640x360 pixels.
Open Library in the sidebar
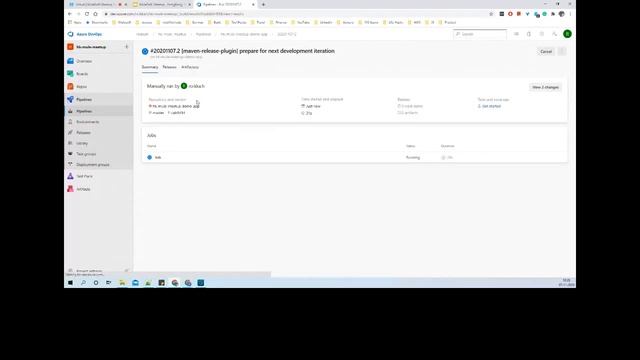pos(82,143)
